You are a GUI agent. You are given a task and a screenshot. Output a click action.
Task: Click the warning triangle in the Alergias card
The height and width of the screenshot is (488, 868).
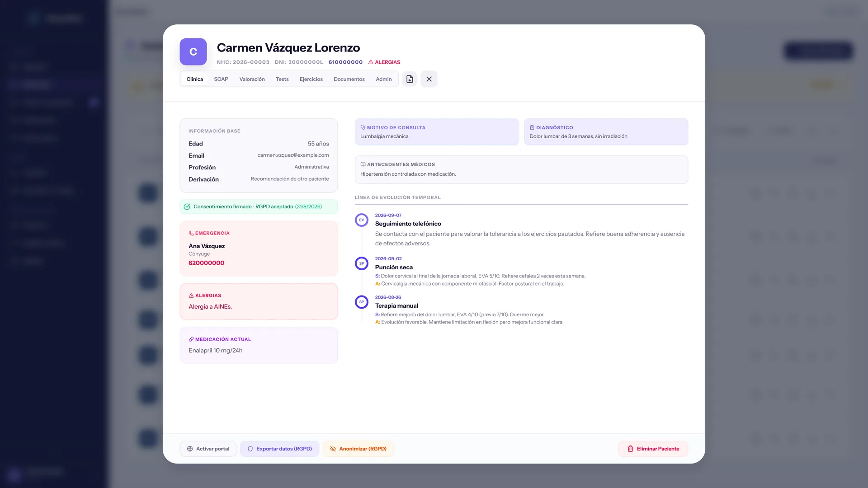point(191,296)
